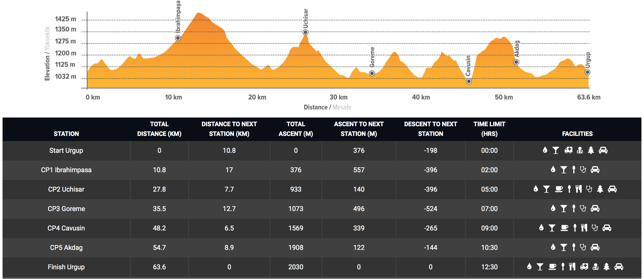Click ambulance icon in Start Urgup row
Image resolution: width=644 pixels, height=279 pixels.
tap(568, 150)
